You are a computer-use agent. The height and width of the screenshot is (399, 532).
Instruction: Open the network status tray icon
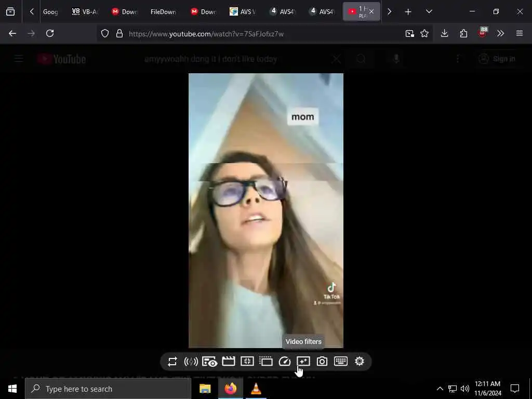[x=453, y=389]
